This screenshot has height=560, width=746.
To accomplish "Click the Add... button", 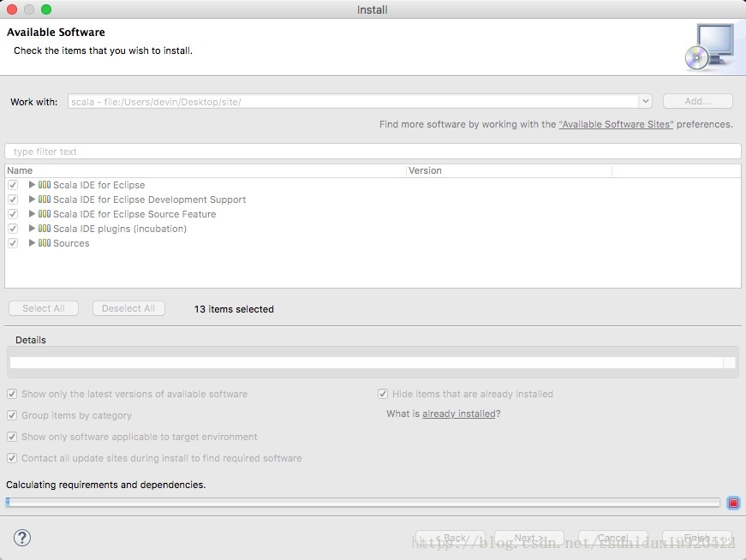I will (x=697, y=101).
